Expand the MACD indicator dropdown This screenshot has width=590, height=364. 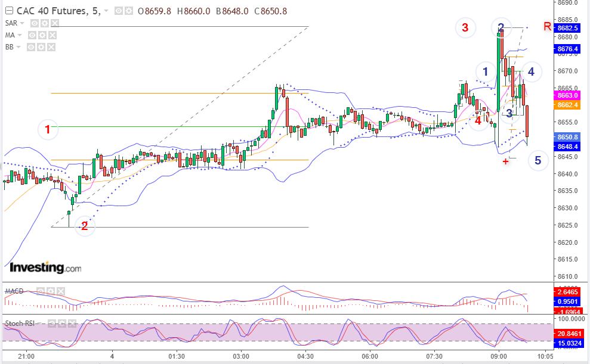[x=29, y=291]
